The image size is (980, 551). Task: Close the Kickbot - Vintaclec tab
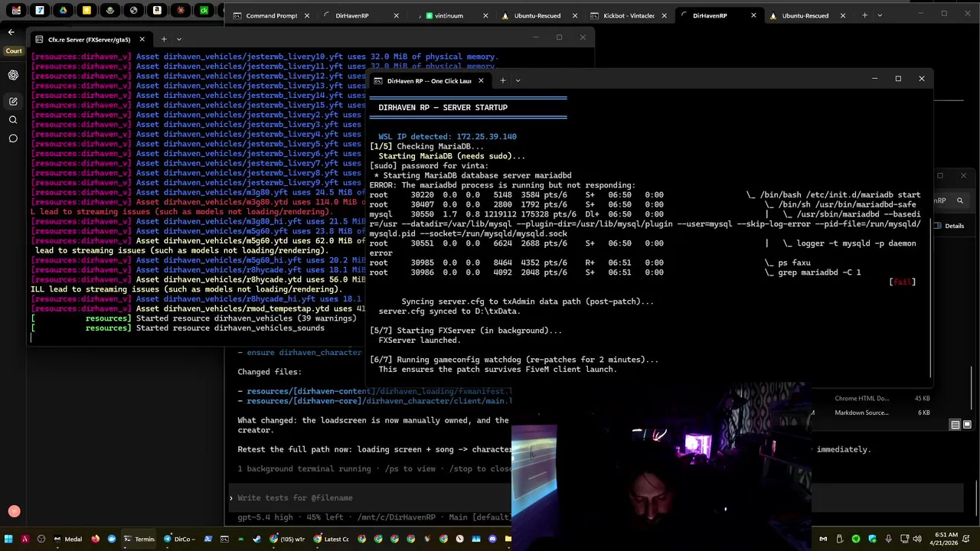665,15
